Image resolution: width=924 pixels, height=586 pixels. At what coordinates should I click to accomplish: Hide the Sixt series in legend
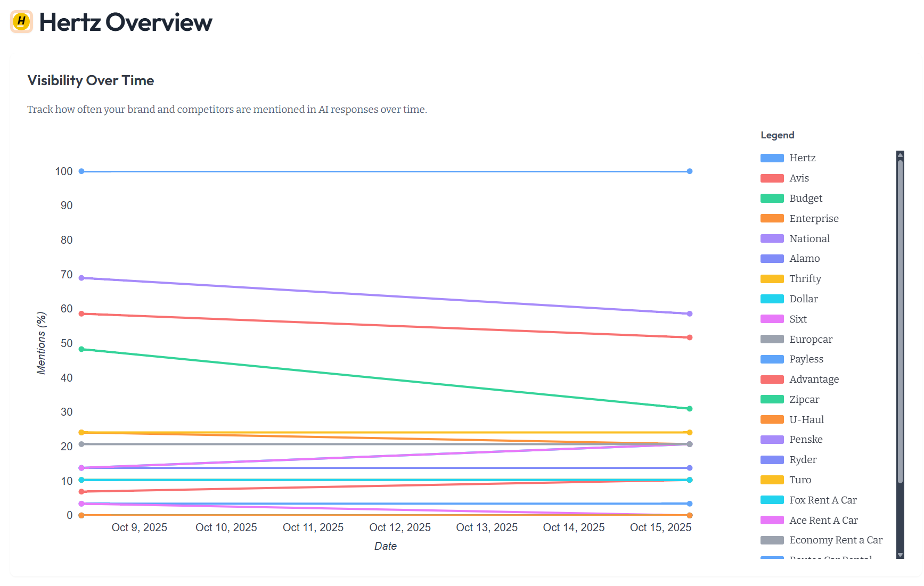(798, 319)
